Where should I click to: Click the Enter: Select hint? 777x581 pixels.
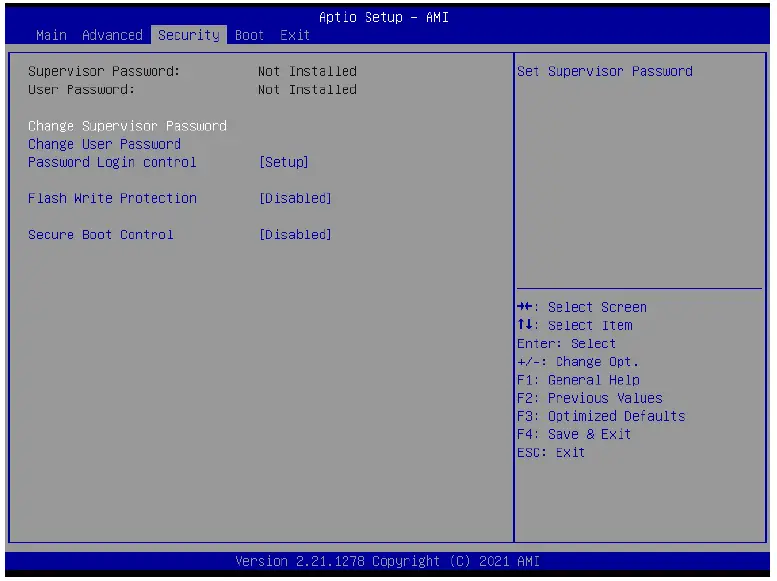566,344
